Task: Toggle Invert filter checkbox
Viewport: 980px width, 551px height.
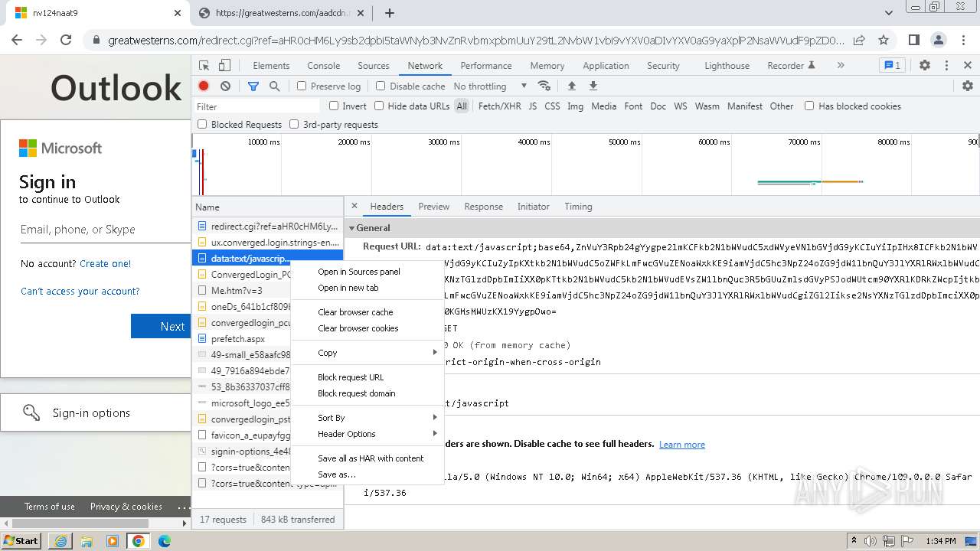Action: pos(334,106)
